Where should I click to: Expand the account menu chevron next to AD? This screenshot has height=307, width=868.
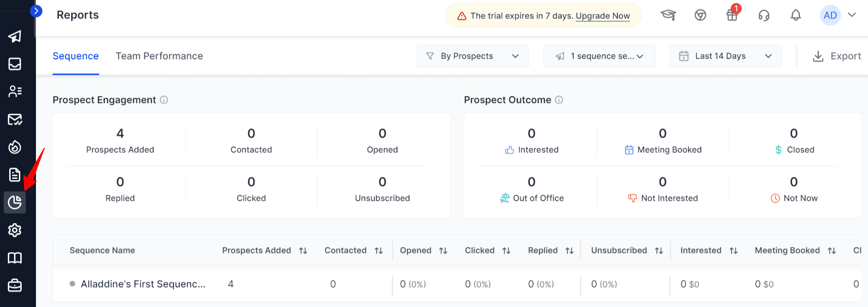click(852, 15)
